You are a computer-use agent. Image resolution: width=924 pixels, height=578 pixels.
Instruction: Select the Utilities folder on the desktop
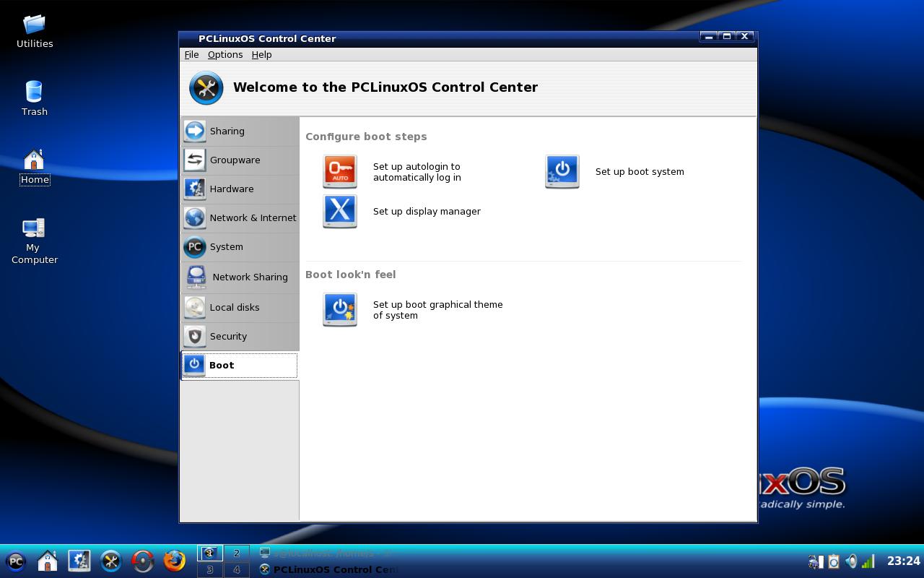(x=35, y=32)
